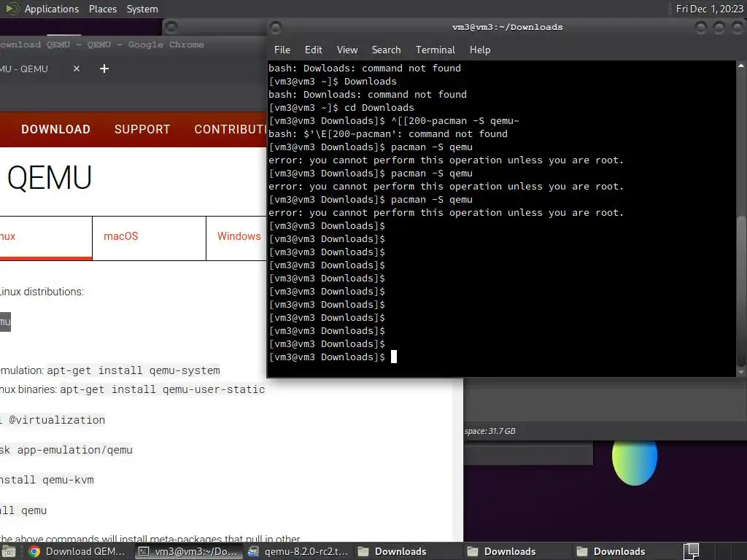Image resolution: width=747 pixels, height=560 pixels.
Task: Click the terminal scrollbar down arrow
Action: click(x=741, y=372)
